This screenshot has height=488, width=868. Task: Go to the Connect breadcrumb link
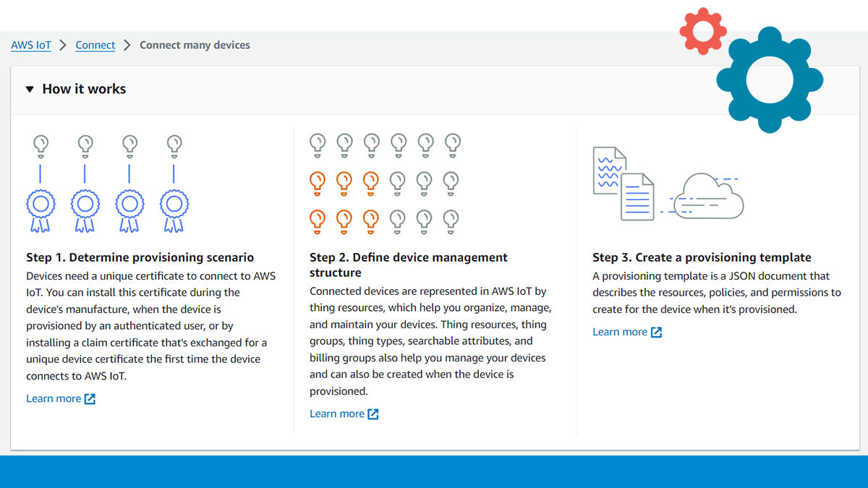95,45
